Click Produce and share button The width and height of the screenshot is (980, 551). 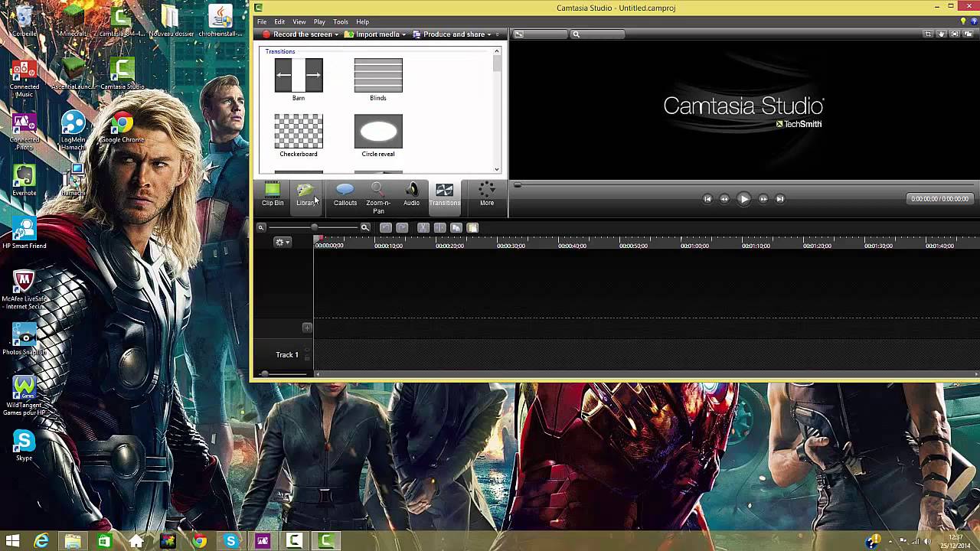(x=449, y=34)
